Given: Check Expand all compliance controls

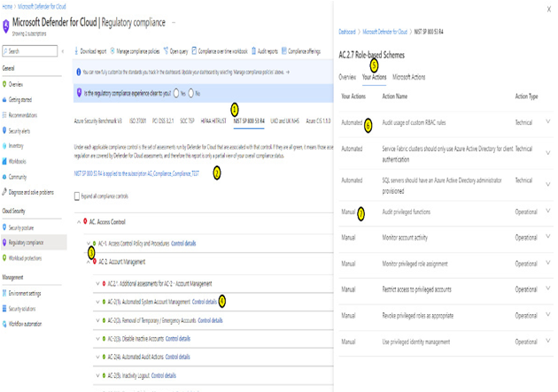Looking at the screenshot, I should click(77, 196).
